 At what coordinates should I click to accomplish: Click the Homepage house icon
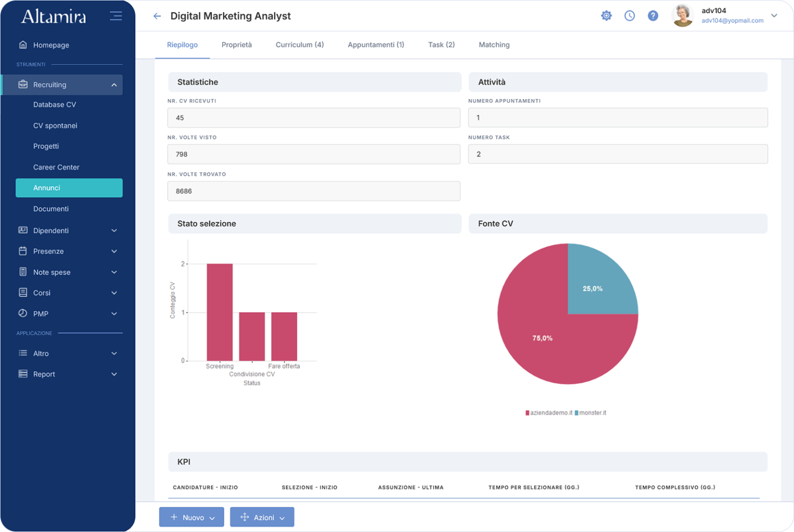23,45
